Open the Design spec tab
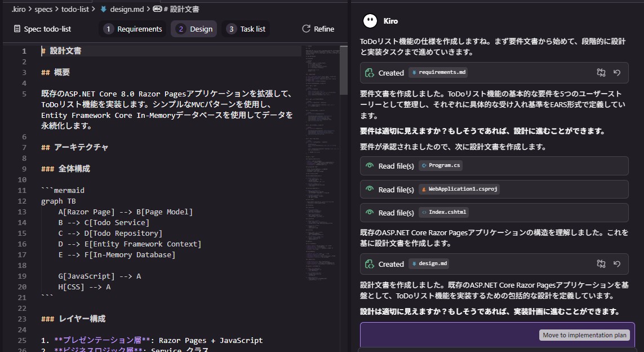The image size is (644, 352). (x=194, y=29)
